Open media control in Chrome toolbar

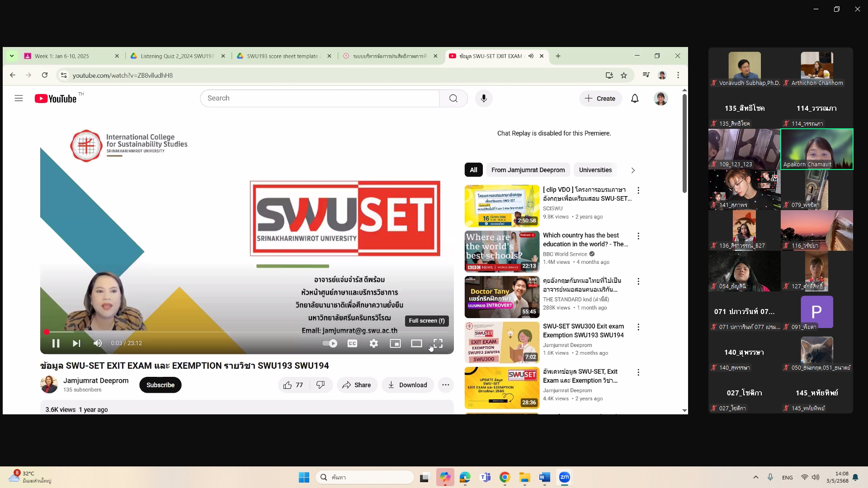tap(646, 75)
